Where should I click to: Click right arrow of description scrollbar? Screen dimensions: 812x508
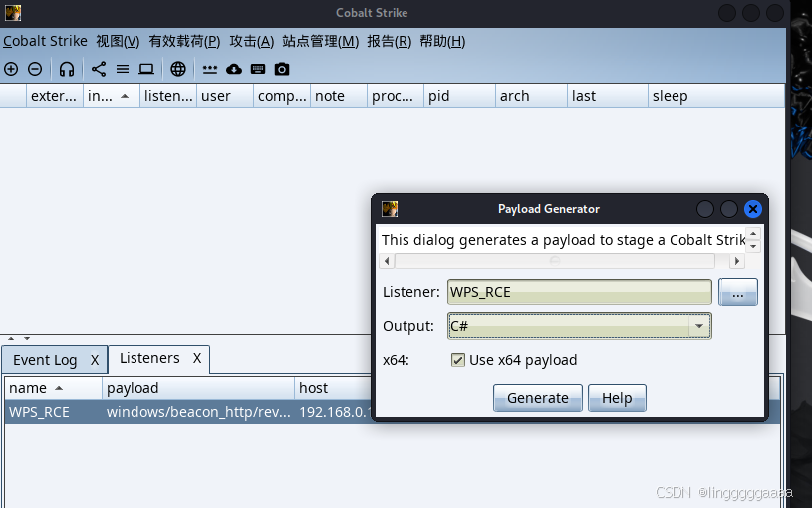click(737, 261)
